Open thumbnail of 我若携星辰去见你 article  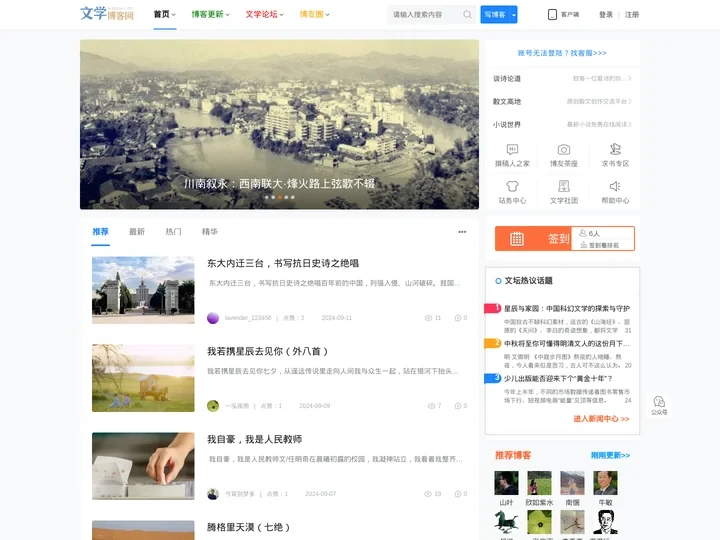tap(143, 378)
